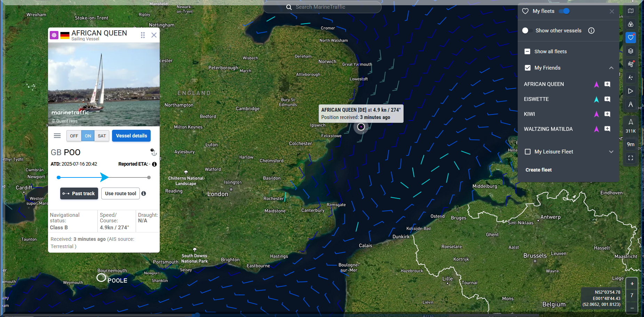Screen dimensions: 644x317
Task: Open the map type icon at top
Action: 630,11
